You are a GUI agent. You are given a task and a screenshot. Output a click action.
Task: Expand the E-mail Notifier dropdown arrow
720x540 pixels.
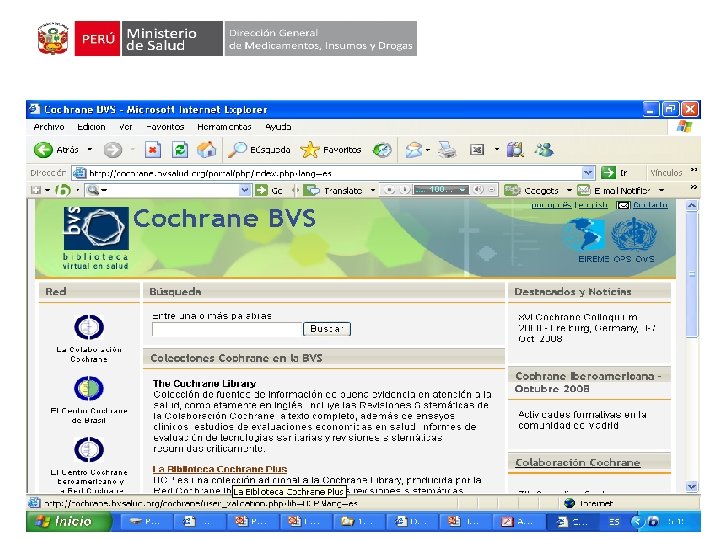coord(662,190)
